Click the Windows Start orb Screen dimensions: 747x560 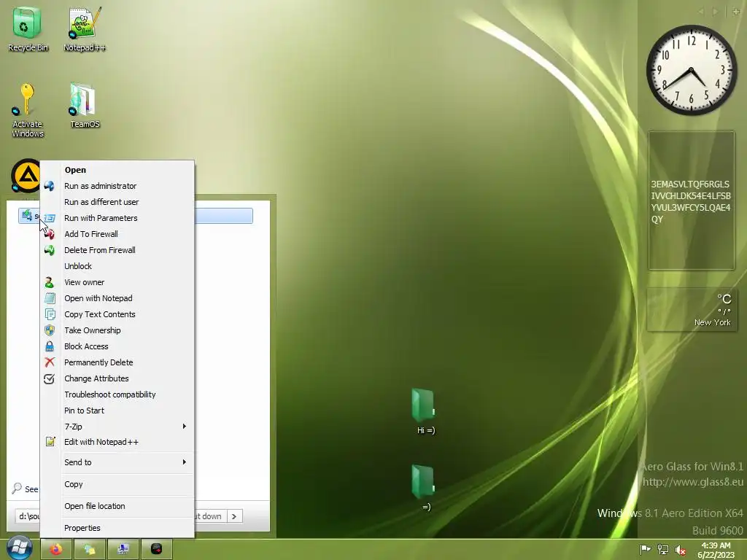point(20,548)
